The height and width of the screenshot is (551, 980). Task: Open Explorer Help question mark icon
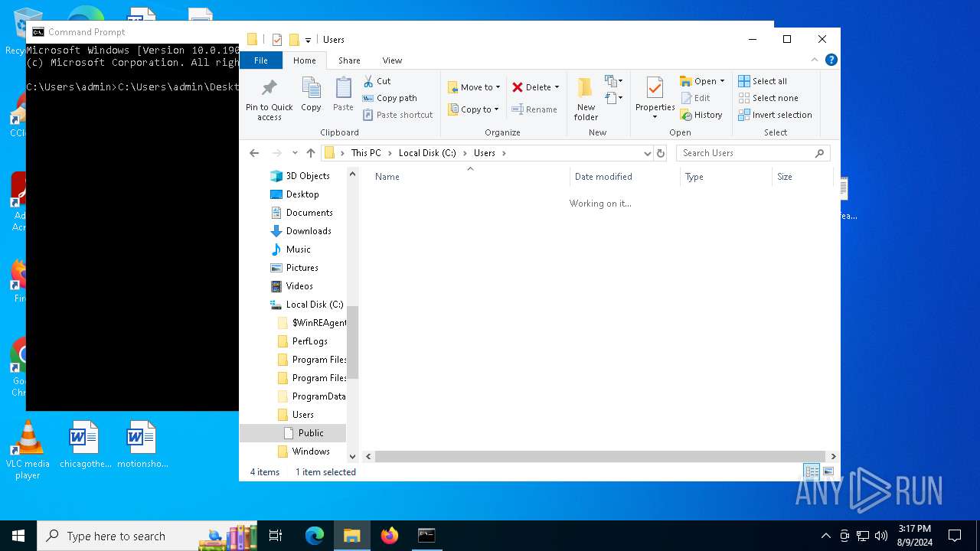tap(831, 60)
